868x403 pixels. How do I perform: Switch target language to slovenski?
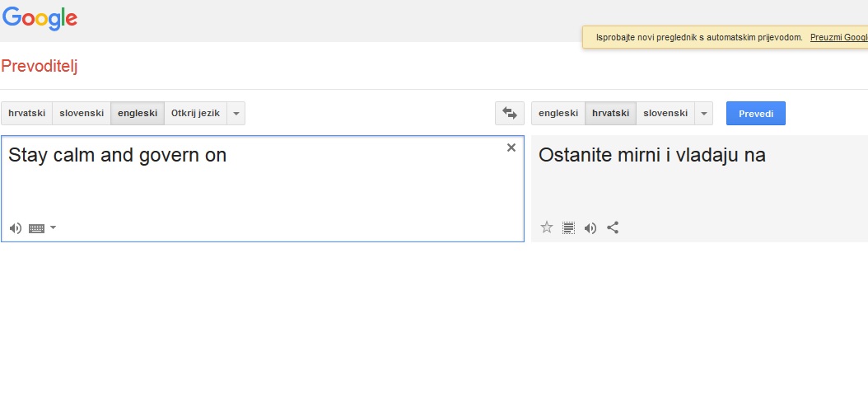click(665, 114)
